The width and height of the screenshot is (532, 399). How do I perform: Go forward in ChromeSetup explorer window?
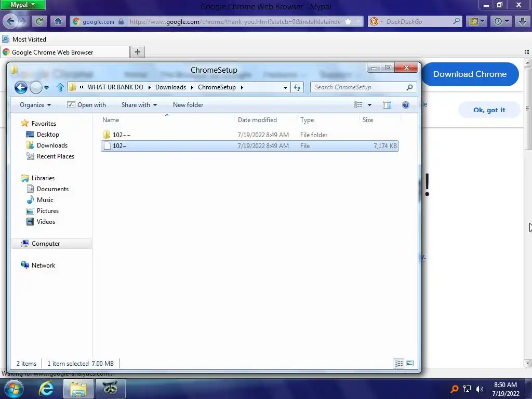36,87
